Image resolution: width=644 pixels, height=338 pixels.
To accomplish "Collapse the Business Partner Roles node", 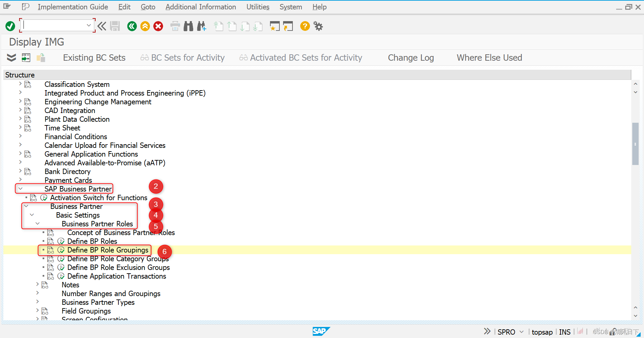I will coord(38,224).
